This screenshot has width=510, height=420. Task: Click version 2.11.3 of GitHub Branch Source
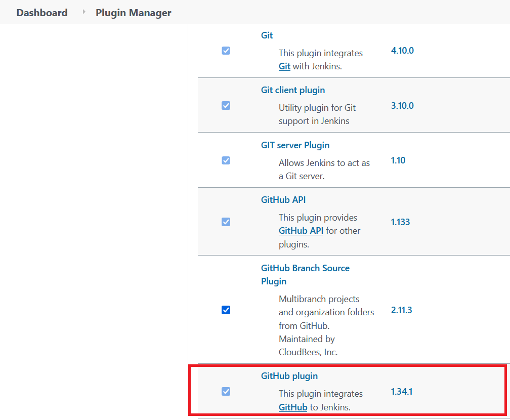click(401, 310)
